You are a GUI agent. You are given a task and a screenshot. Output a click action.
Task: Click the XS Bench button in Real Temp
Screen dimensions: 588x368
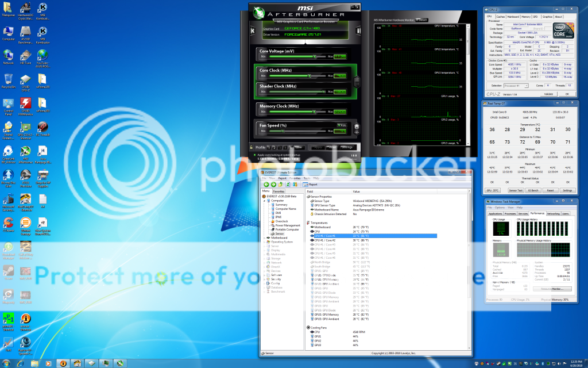[533, 190]
